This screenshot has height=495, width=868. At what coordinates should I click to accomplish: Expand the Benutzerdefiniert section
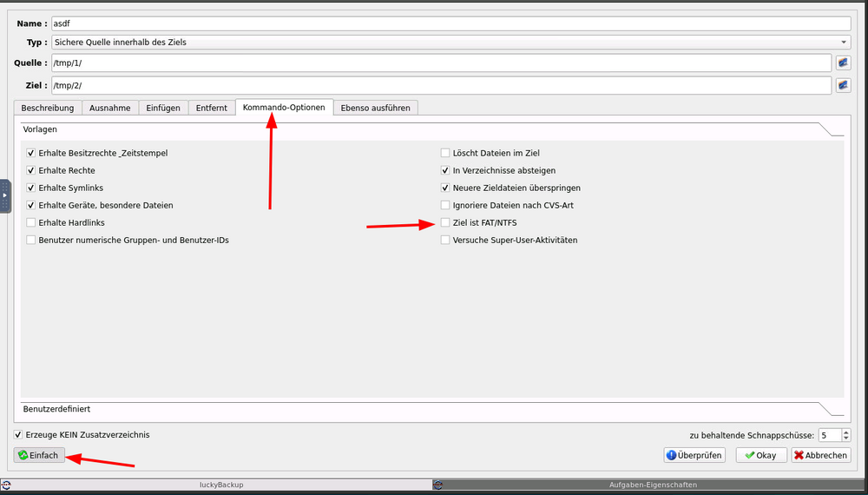[431, 409]
